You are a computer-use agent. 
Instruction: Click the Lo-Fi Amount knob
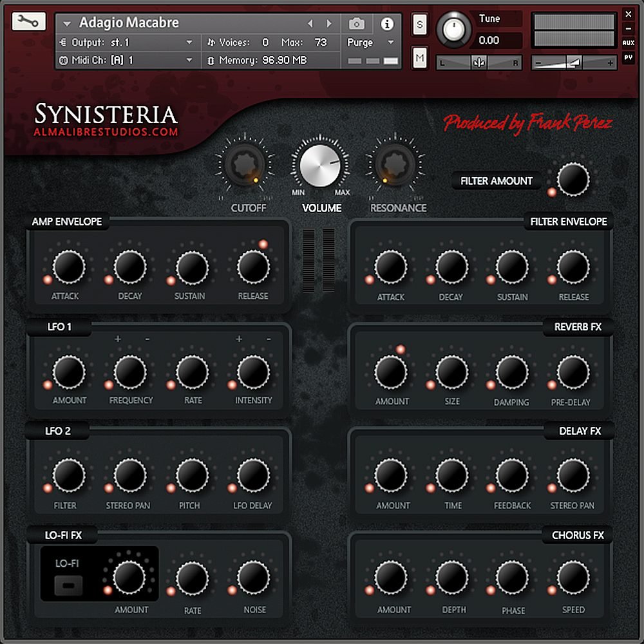[x=129, y=578]
